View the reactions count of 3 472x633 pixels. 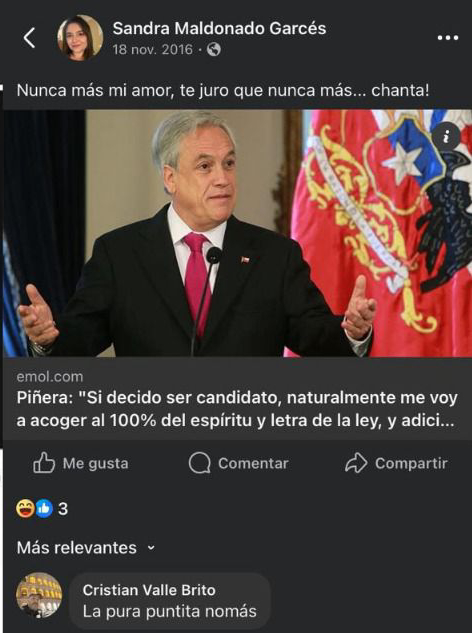click(x=63, y=508)
